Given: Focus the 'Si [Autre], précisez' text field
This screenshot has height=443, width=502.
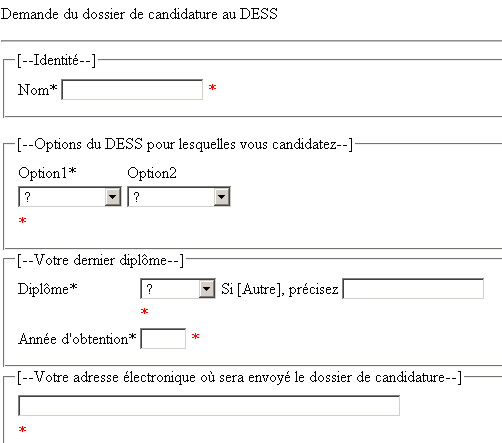Looking at the screenshot, I should point(413,289).
